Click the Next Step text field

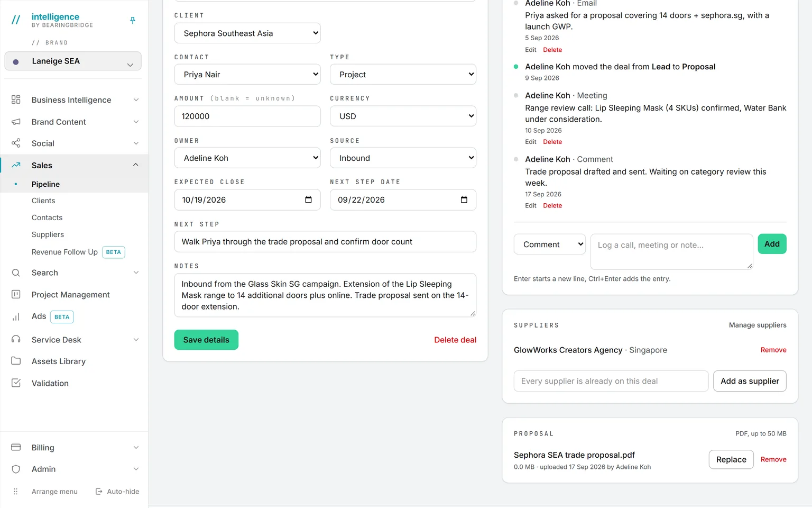coord(325,241)
